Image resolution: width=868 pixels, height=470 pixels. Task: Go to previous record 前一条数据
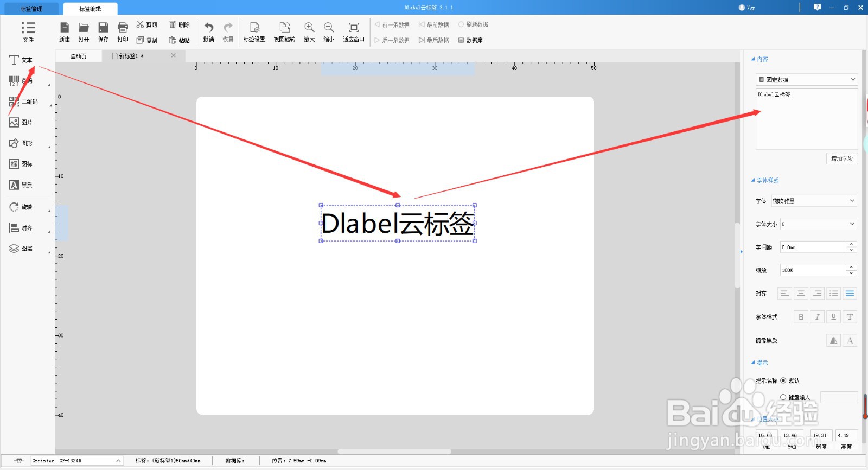click(392, 24)
